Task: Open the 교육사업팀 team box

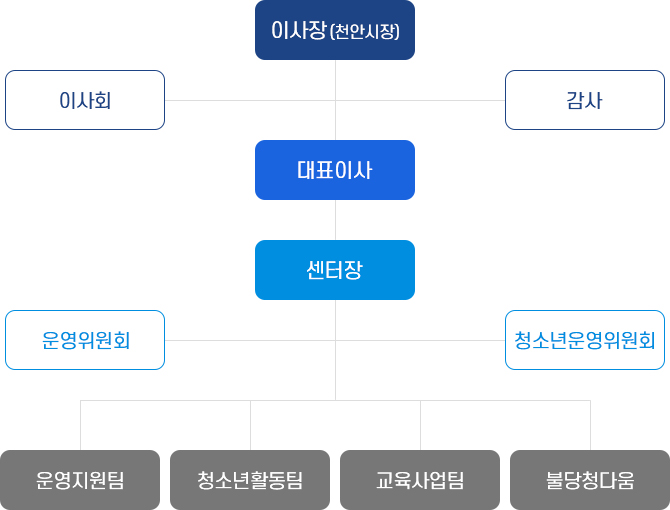Action: click(420, 480)
